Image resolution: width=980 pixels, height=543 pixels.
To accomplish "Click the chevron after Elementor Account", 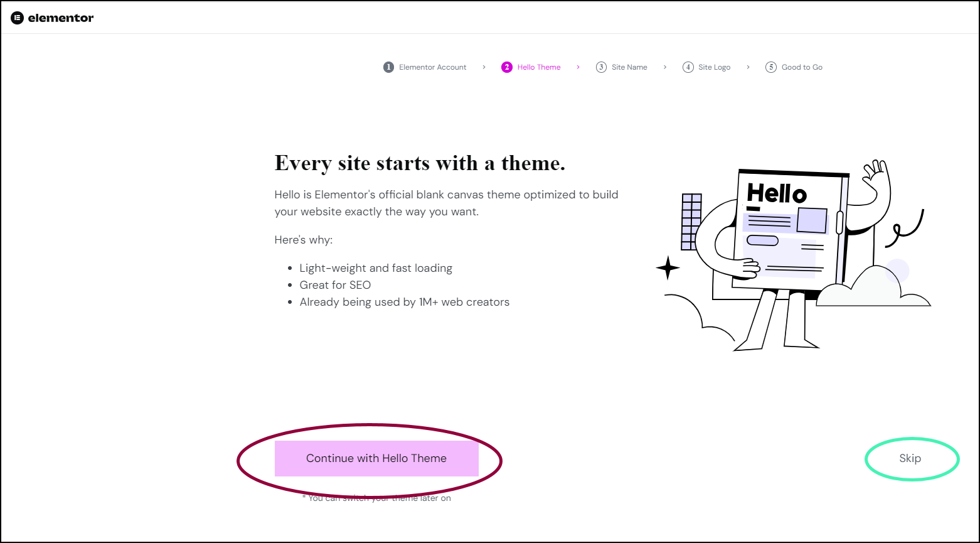I will (x=484, y=67).
